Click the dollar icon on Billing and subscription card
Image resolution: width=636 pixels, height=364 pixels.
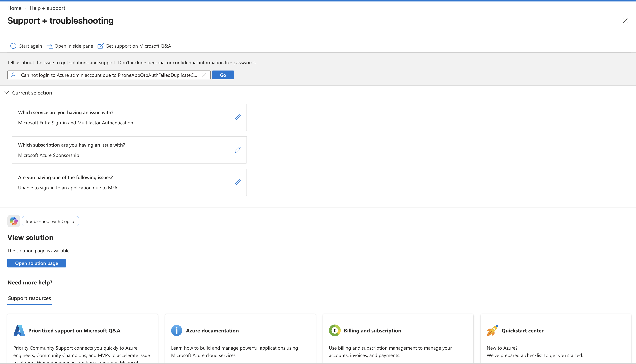click(x=334, y=330)
